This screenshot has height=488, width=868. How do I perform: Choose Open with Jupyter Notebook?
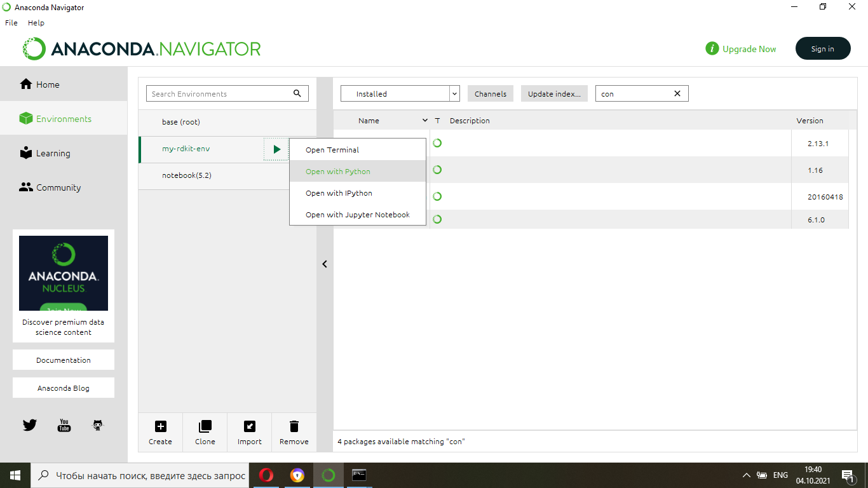point(358,215)
